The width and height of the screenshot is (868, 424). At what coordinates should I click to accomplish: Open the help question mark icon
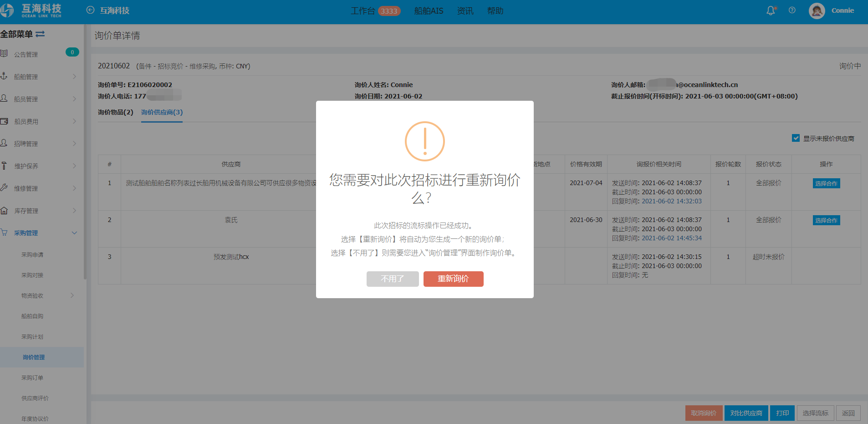[792, 10]
